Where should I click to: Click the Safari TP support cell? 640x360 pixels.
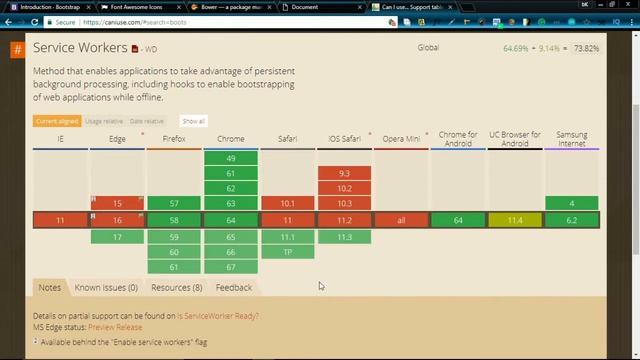pyautogui.click(x=288, y=252)
